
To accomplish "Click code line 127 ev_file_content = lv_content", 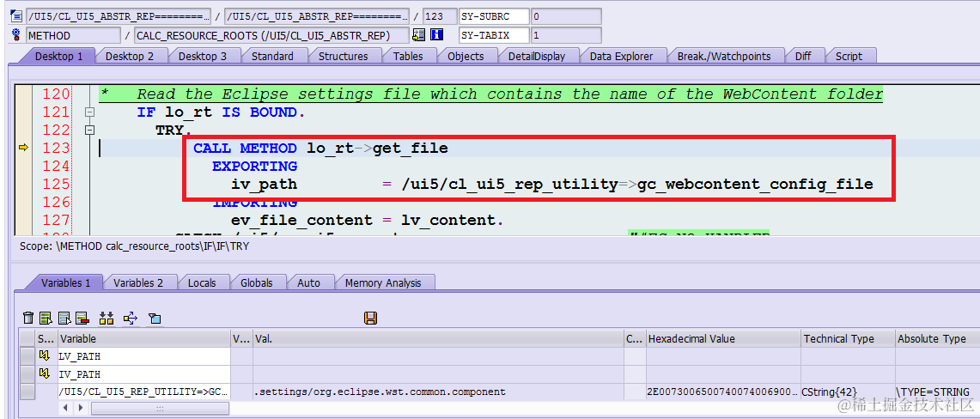I will pos(367,220).
